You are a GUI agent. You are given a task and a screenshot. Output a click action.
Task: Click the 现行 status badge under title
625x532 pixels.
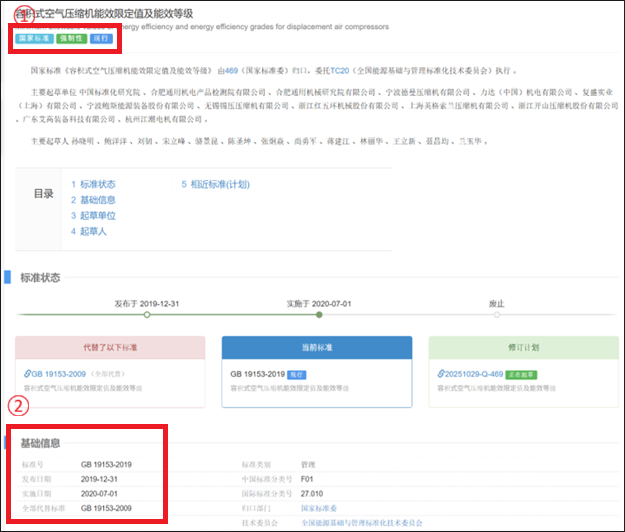(101, 39)
